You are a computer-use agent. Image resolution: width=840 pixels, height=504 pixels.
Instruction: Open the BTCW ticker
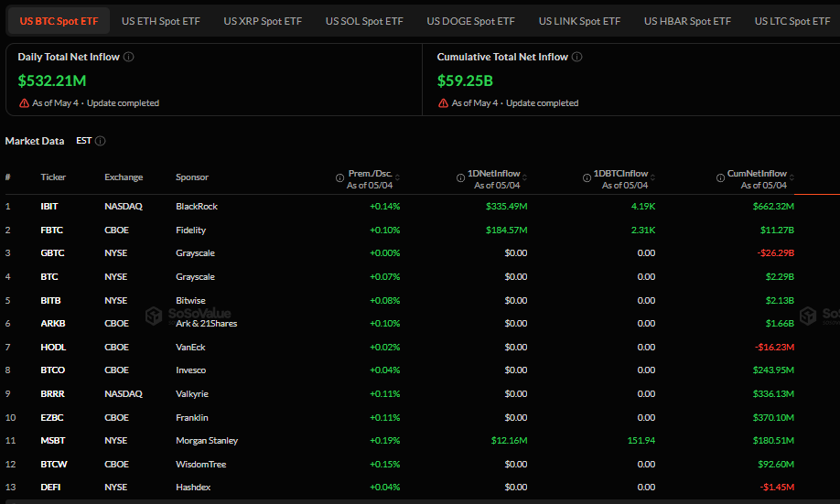click(x=54, y=465)
